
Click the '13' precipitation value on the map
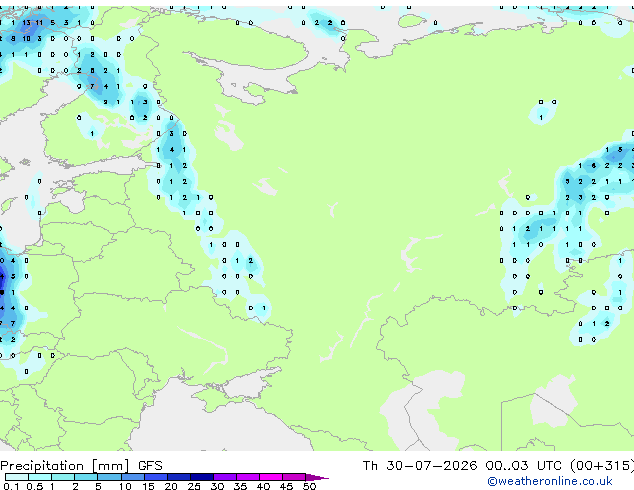pyautogui.click(x=26, y=23)
